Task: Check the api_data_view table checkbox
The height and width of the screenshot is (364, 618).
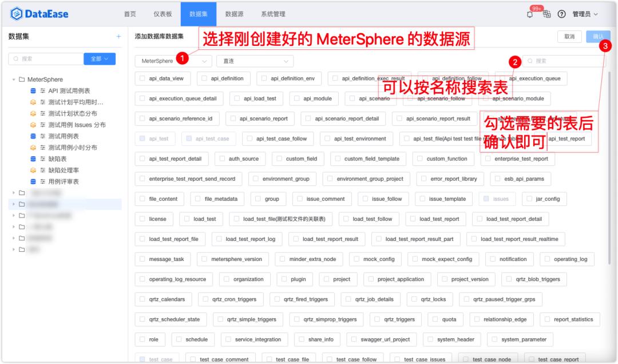Action: [x=143, y=78]
